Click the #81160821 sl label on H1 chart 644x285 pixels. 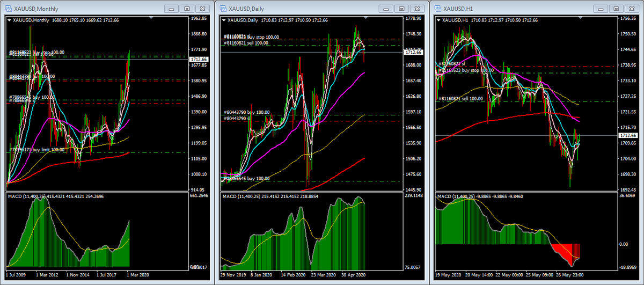click(x=453, y=64)
